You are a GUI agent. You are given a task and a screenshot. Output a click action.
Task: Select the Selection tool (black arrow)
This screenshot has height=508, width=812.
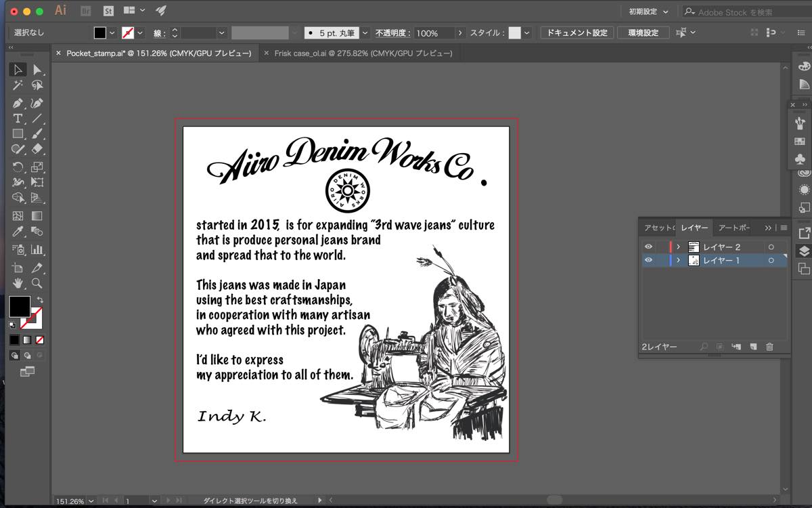point(18,69)
